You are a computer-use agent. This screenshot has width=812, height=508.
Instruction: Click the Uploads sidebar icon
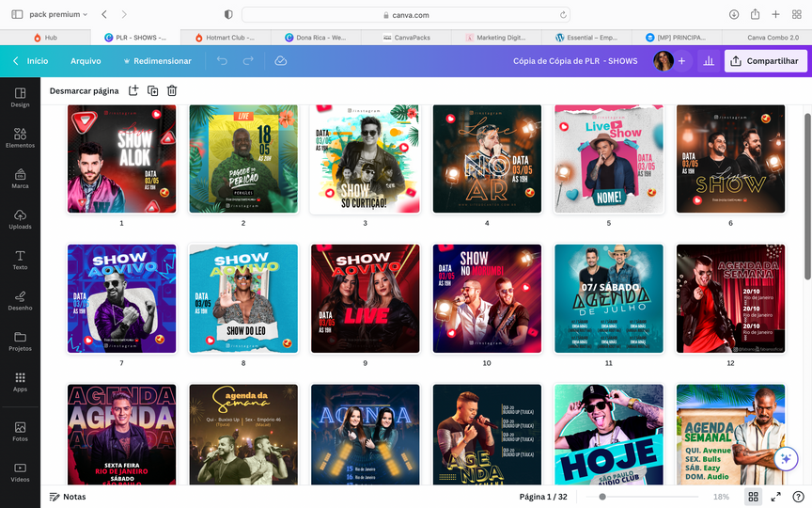tap(20, 218)
